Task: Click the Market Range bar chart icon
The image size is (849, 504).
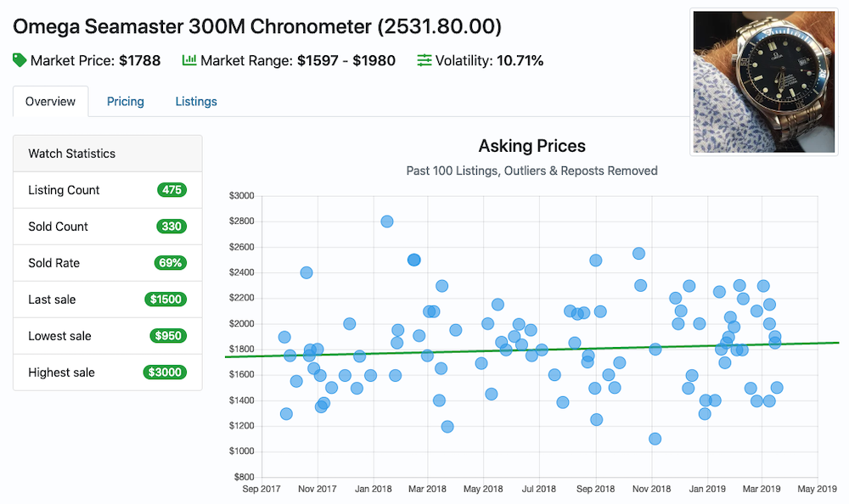Action: (x=189, y=60)
